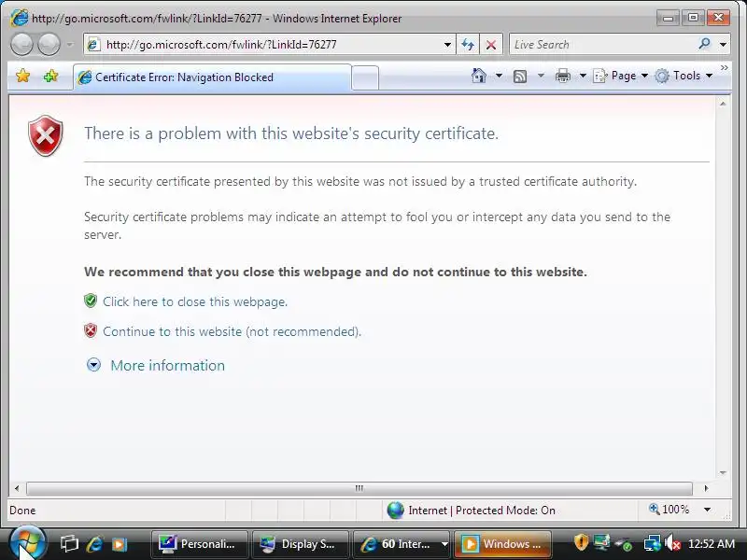Click the Safely Remove Hardware tray icon
Image resolution: width=747 pixels, height=560 pixels.
click(x=624, y=543)
